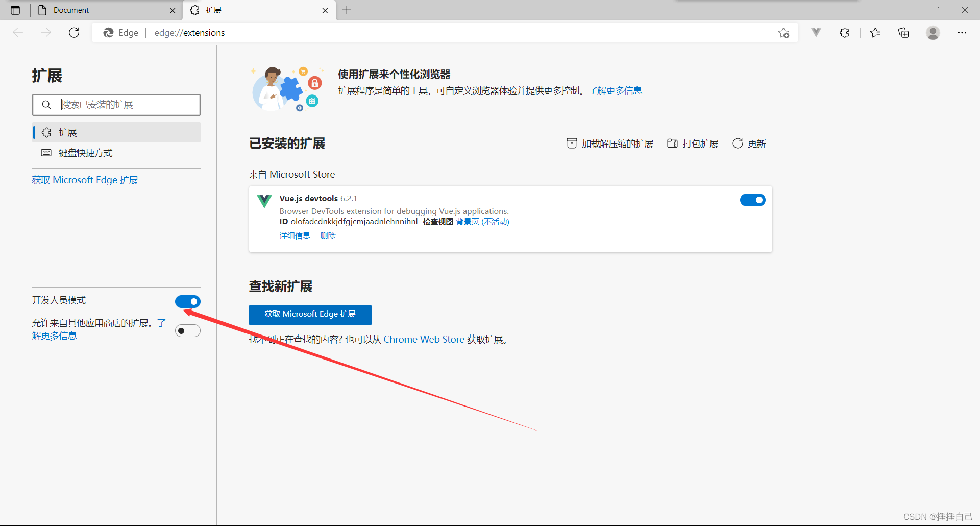The height and width of the screenshot is (526, 980).
Task: Enable allow extensions from other stores
Action: pos(188,331)
